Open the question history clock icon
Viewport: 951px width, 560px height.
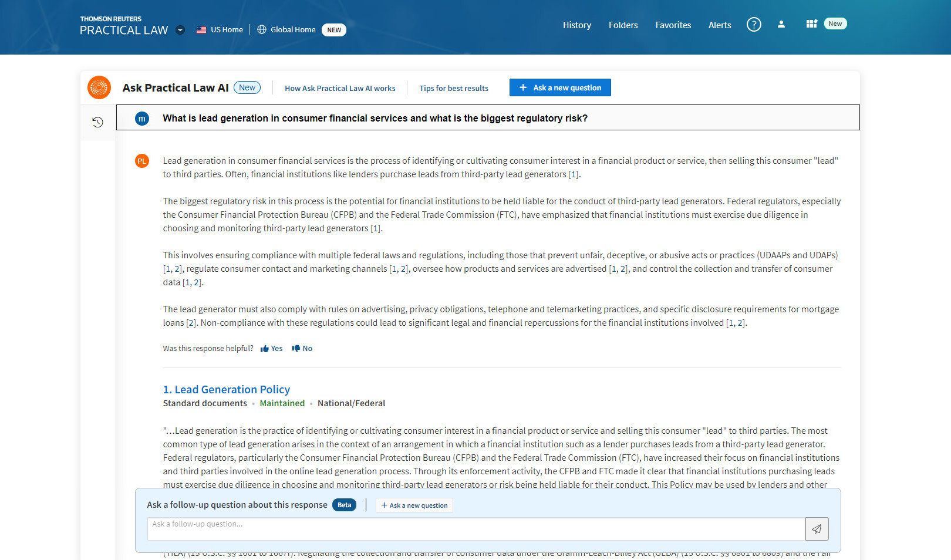(98, 122)
